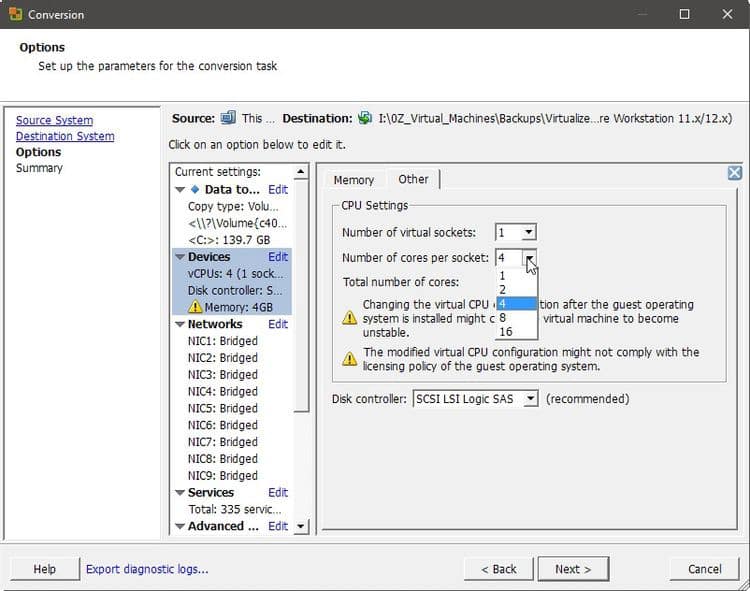This screenshot has width=750, height=591.
Task: Click warning icon beside licensing policy notice
Action: [350, 359]
